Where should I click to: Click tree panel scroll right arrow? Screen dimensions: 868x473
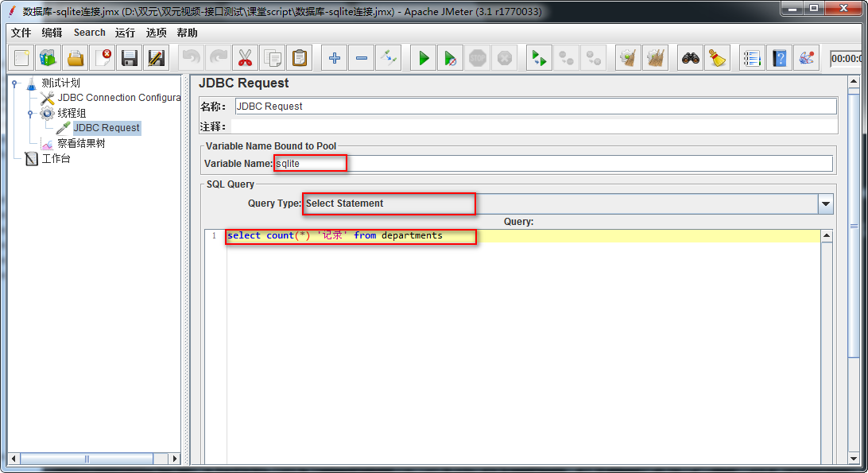point(175,459)
